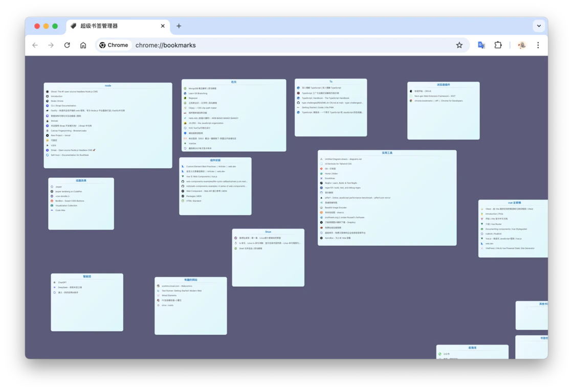The height and width of the screenshot is (392, 573).
Task: Bookmark this page with star icon
Action: [459, 45]
